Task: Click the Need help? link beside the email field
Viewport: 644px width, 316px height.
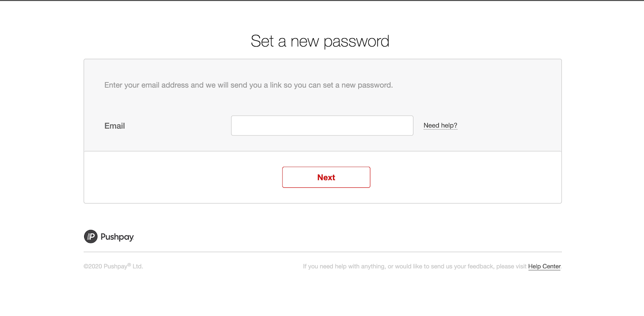Action: tap(440, 125)
